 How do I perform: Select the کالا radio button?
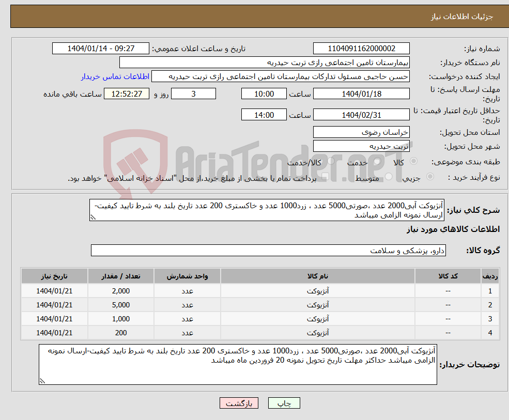[413, 161]
